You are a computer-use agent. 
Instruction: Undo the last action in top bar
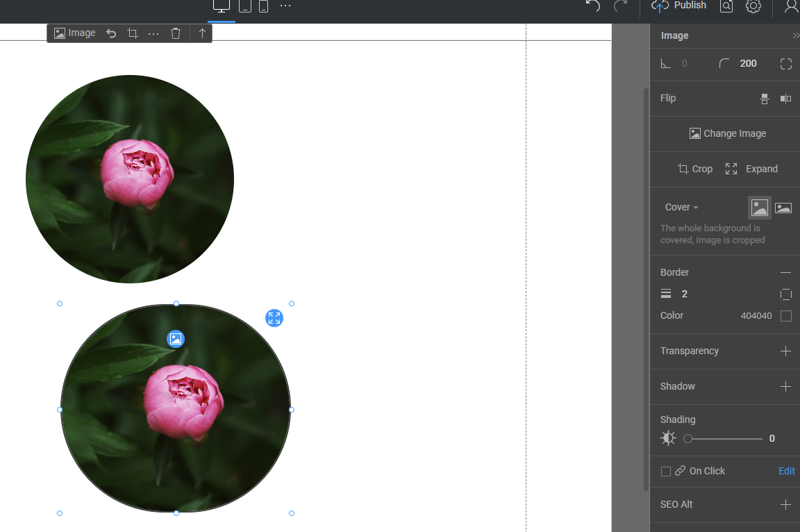coord(593,6)
